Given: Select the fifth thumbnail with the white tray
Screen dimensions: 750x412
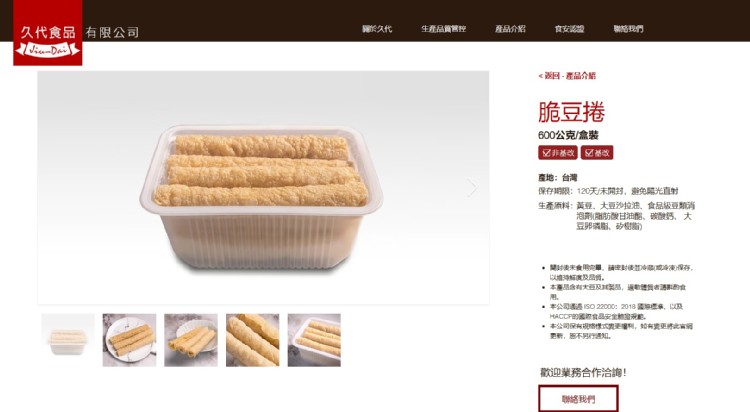Looking at the screenshot, I should click(314, 340).
